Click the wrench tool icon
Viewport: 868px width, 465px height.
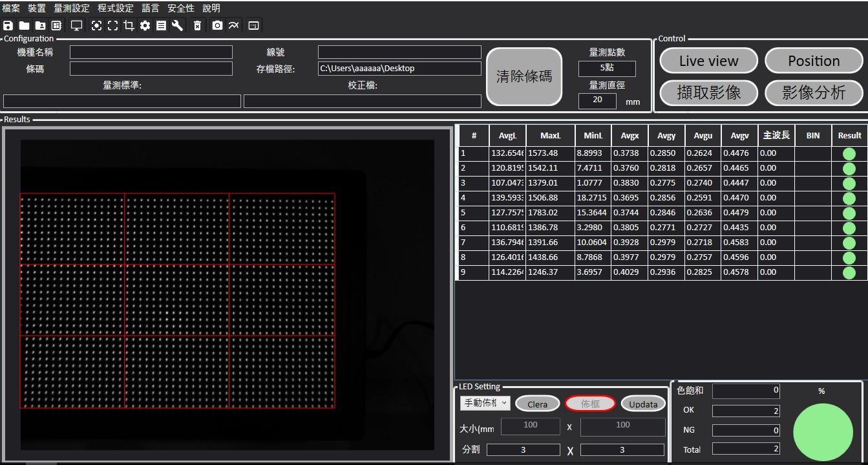(x=177, y=26)
